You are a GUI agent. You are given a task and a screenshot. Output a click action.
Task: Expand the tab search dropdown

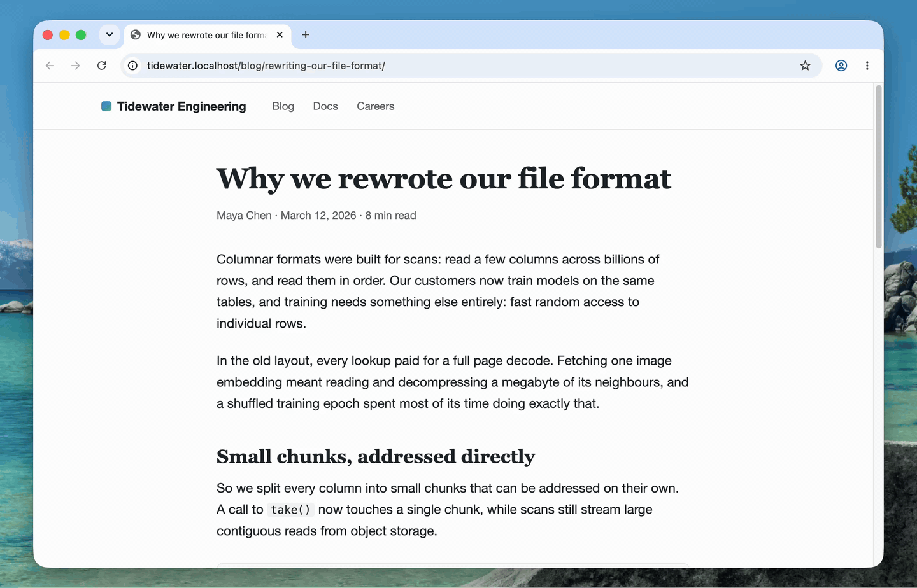(x=110, y=35)
